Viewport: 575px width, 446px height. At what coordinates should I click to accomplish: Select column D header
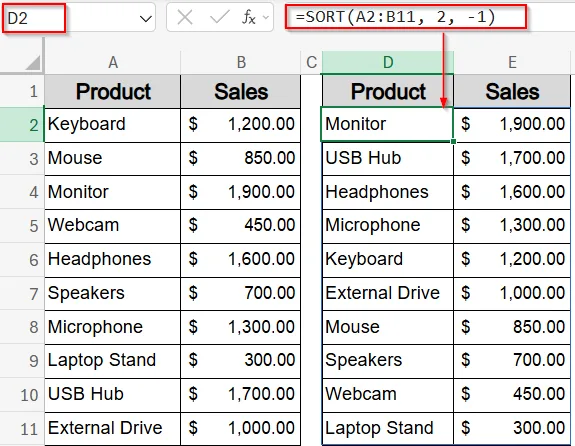(388, 62)
